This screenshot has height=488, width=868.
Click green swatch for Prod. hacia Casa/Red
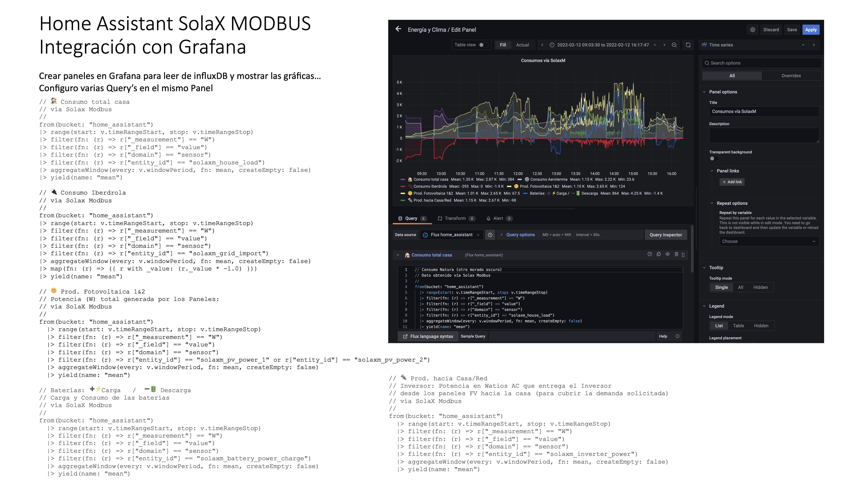(403, 200)
